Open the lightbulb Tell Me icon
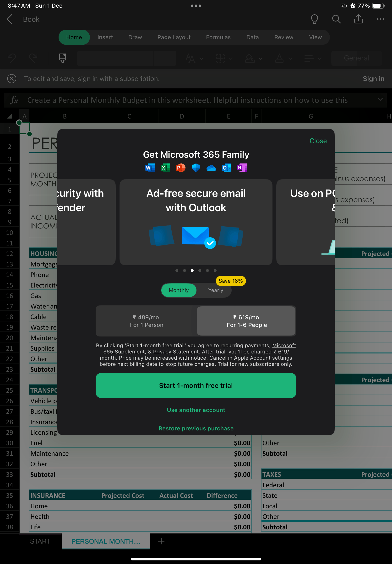 pyautogui.click(x=314, y=19)
